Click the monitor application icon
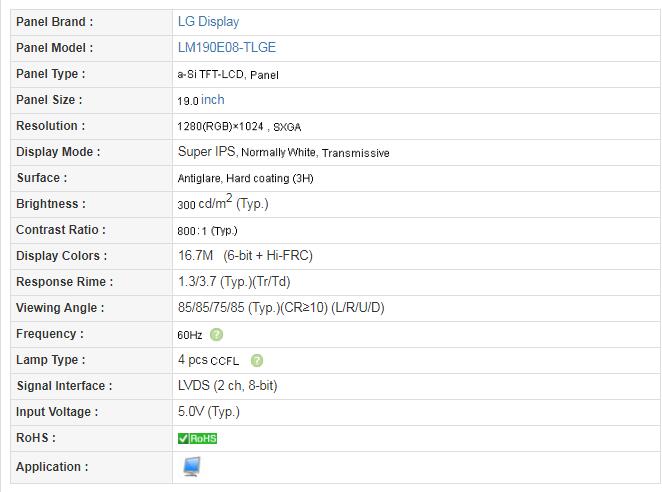Screen dimensions: 662x492 click(192, 466)
